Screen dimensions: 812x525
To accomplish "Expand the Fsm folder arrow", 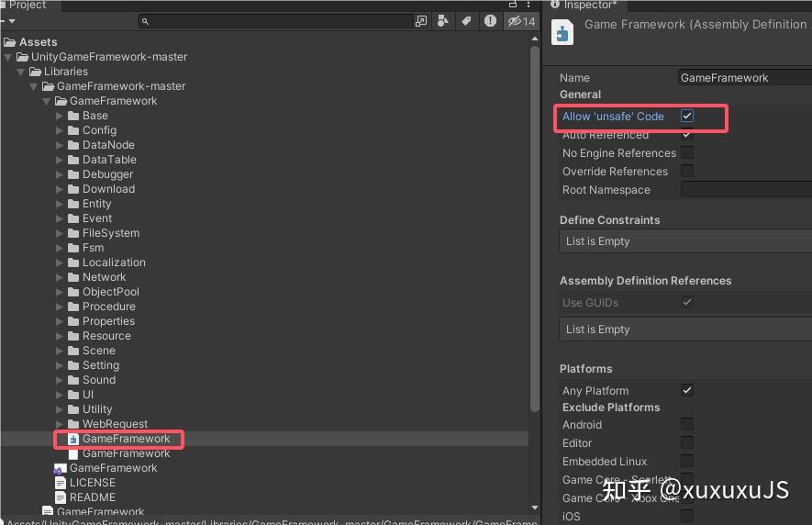I will (60, 248).
